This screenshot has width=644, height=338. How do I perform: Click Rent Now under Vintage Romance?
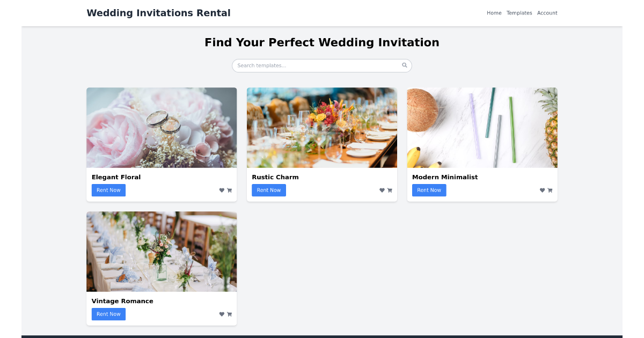pos(108,314)
